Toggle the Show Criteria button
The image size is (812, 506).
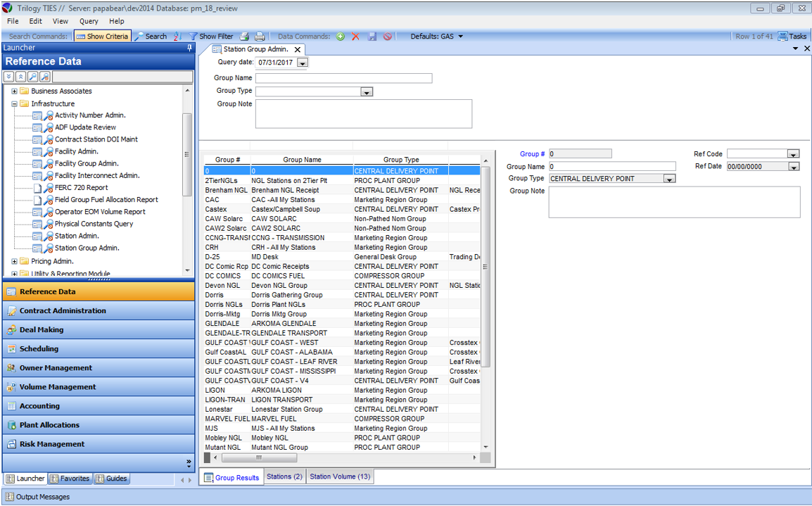pos(102,37)
